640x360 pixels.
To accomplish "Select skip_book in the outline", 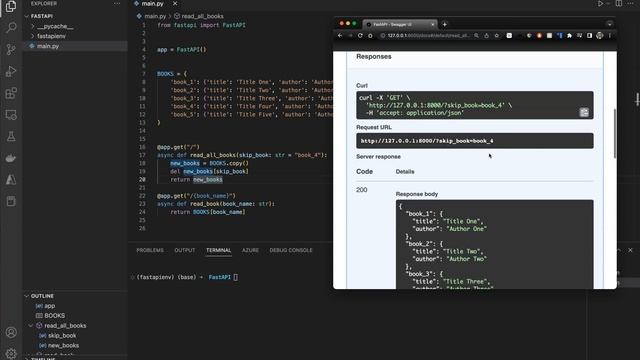I will [x=62, y=336].
